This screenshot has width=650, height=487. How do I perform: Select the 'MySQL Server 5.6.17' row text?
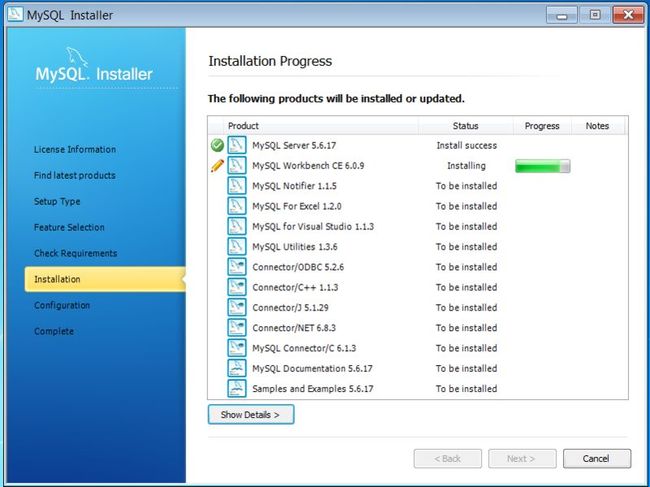click(294, 145)
